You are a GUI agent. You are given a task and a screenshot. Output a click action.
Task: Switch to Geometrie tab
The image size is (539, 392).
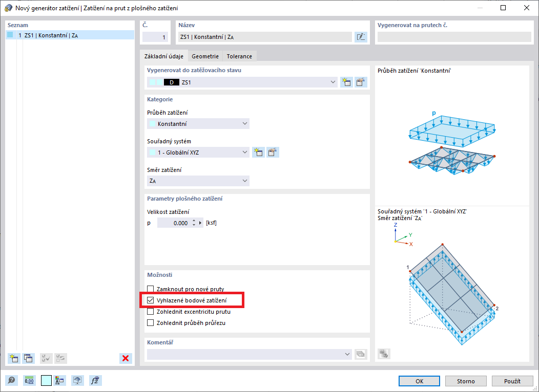205,56
